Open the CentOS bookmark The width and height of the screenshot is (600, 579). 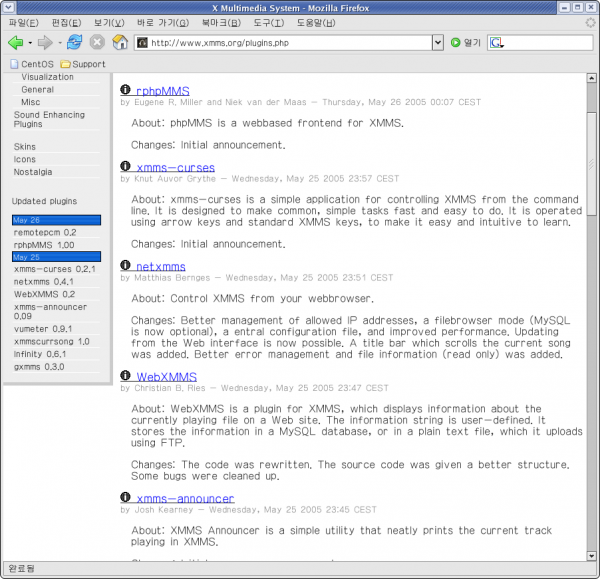(x=32, y=64)
